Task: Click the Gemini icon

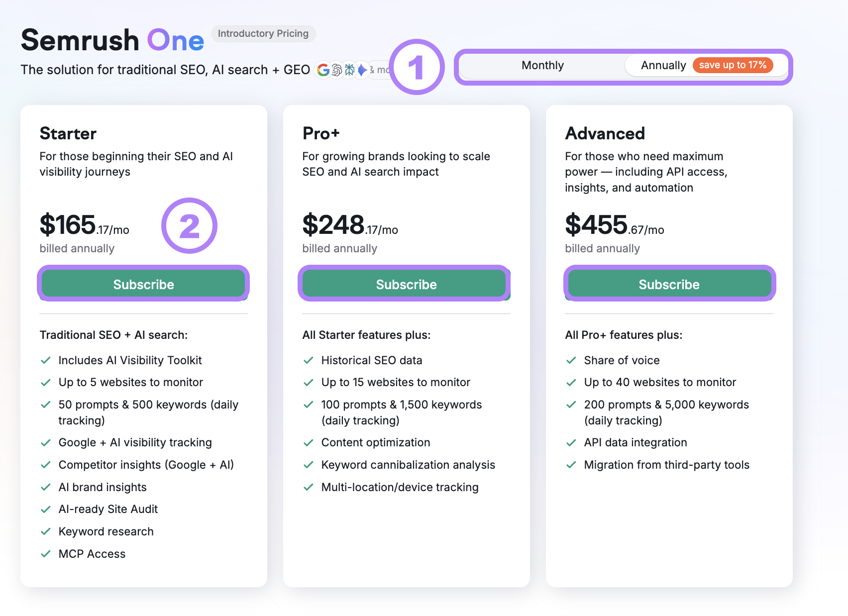Action: click(362, 70)
